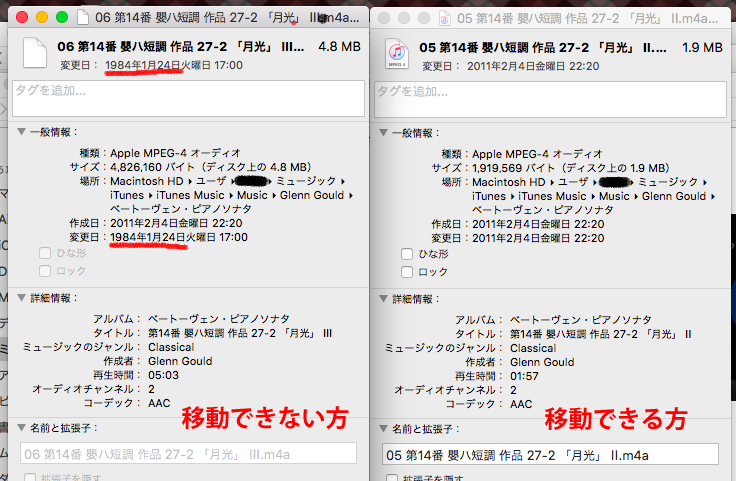Close the 06 file info window with the red button
This screenshot has width=736, height=481.
pyautogui.click(x=22, y=17)
